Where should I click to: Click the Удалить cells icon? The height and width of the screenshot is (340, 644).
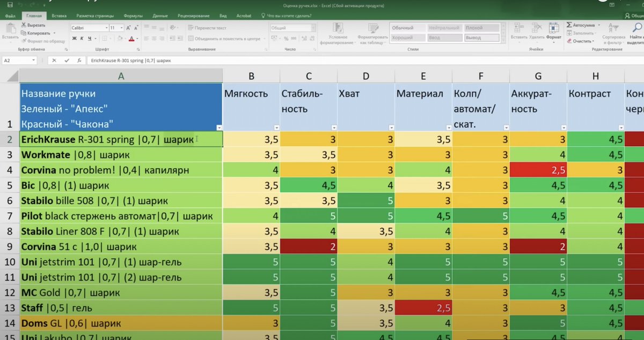coord(537,27)
